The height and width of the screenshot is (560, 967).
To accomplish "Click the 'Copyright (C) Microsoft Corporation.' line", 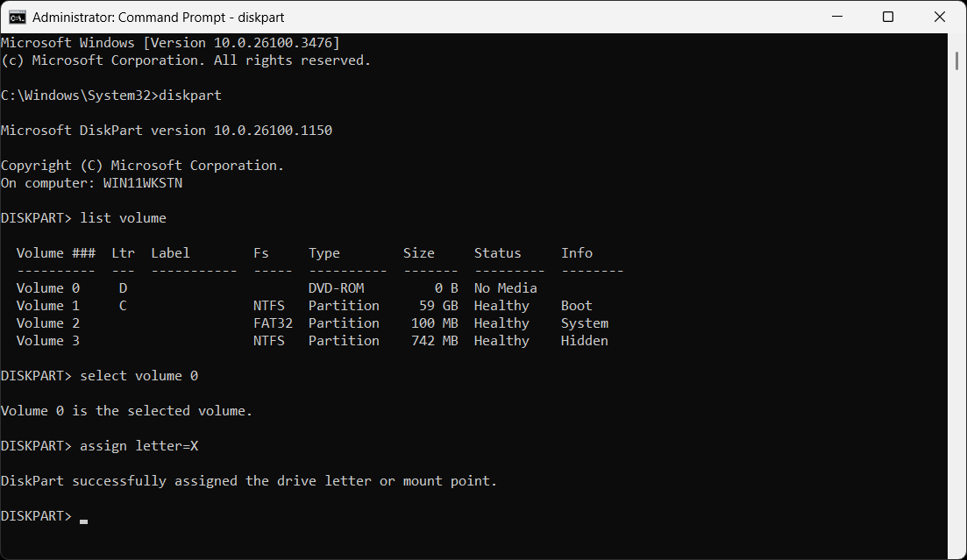I will click(x=142, y=166).
